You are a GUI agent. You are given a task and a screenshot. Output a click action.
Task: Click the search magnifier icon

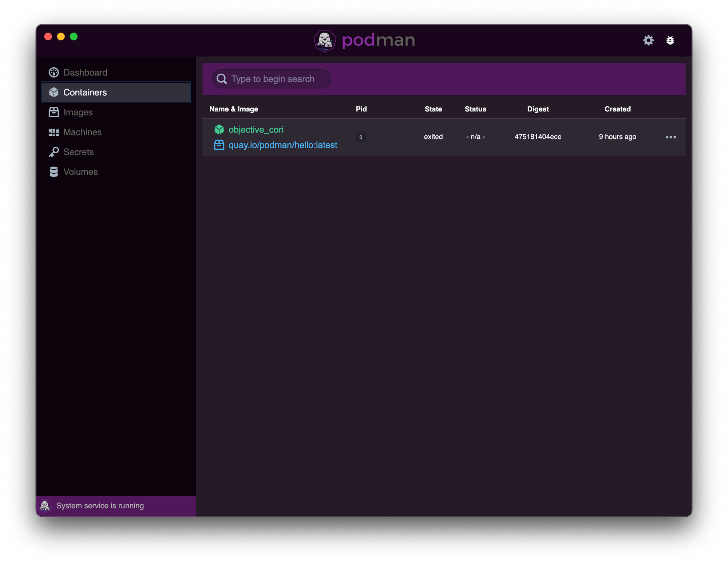tap(222, 79)
